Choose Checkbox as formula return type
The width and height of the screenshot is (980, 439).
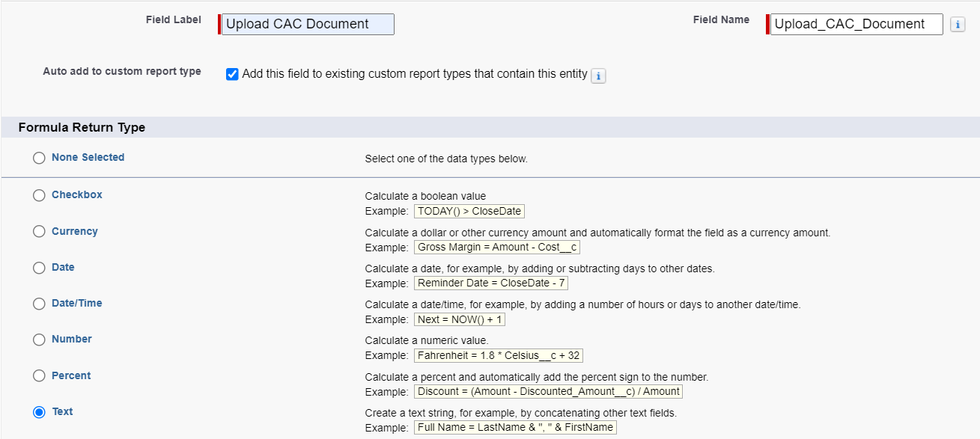(x=39, y=195)
